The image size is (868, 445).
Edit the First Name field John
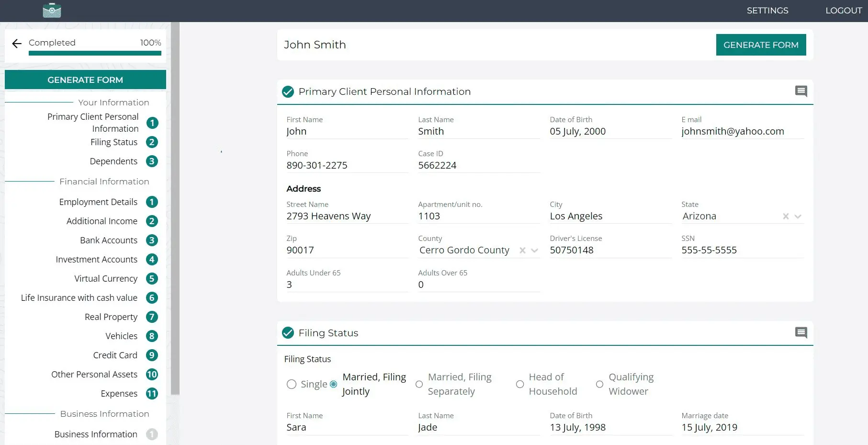click(x=347, y=132)
